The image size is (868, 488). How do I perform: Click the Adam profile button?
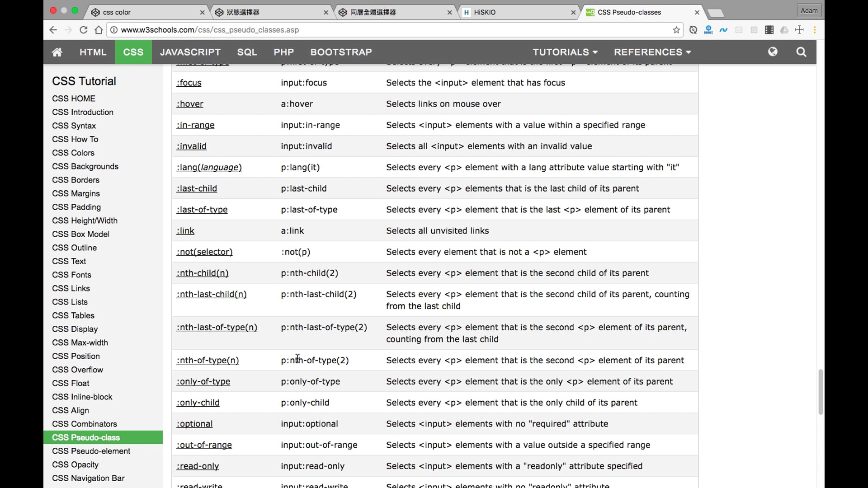pyautogui.click(x=809, y=10)
